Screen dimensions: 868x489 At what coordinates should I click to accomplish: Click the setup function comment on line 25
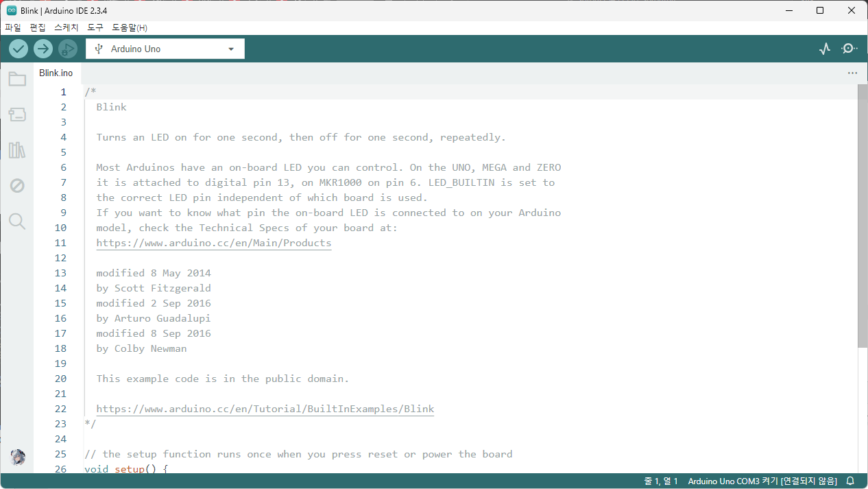click(298, 454)
